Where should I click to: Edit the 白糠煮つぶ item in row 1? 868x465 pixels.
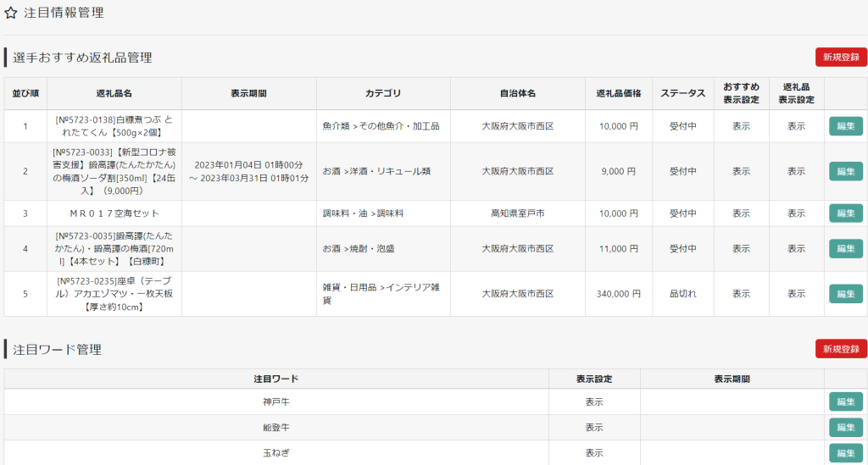click(x=845, y=126)
